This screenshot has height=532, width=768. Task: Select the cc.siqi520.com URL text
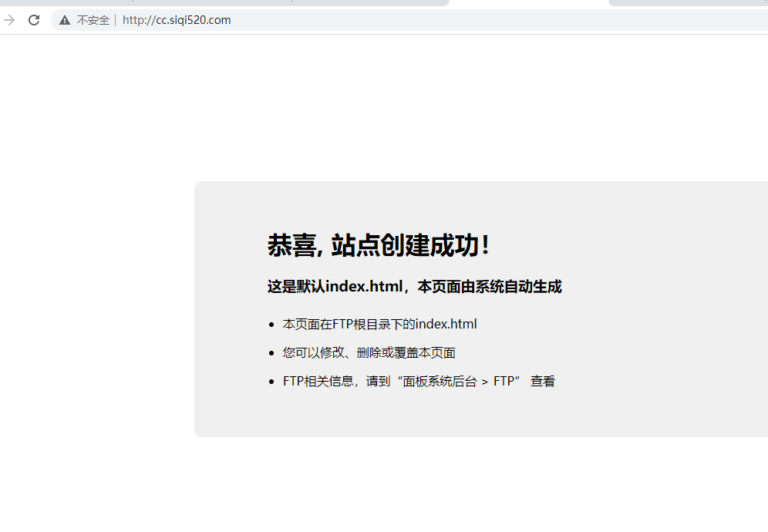tap(177, 20)
